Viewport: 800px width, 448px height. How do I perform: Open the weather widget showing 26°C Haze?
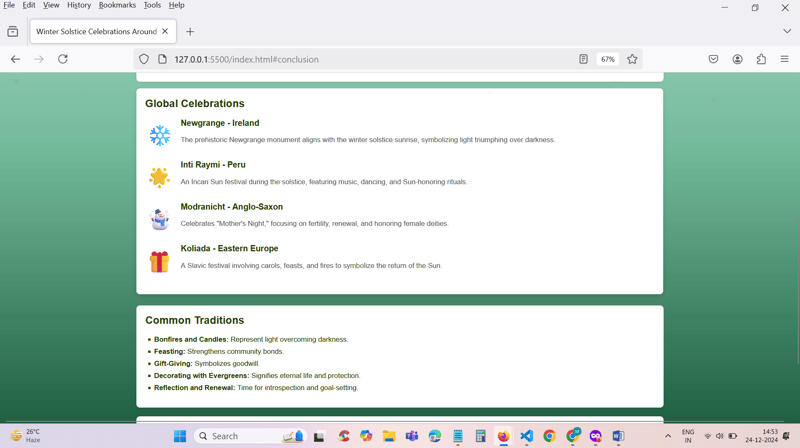[x=26, y=436]
